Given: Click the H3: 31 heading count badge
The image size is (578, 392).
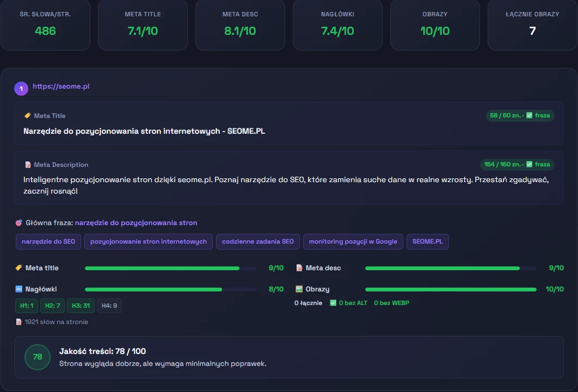Looking at the screenshot, I should tap(81, 306).
